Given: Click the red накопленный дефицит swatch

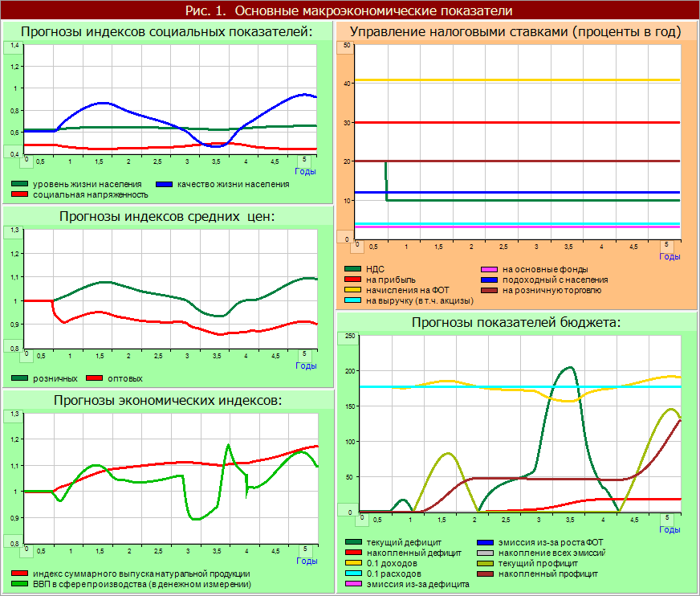Looking at the screenshot, I should coord(353,553).
